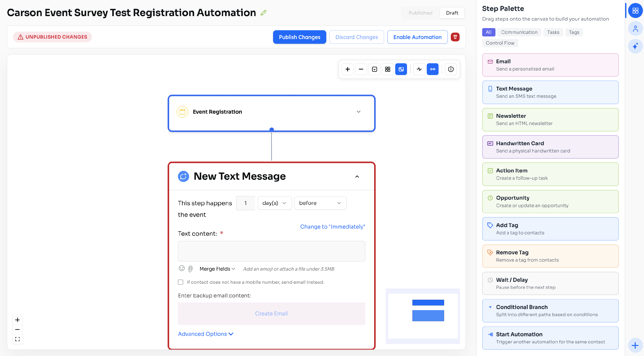
Task: Select the Control Flow filter tab
Action: 500,43
